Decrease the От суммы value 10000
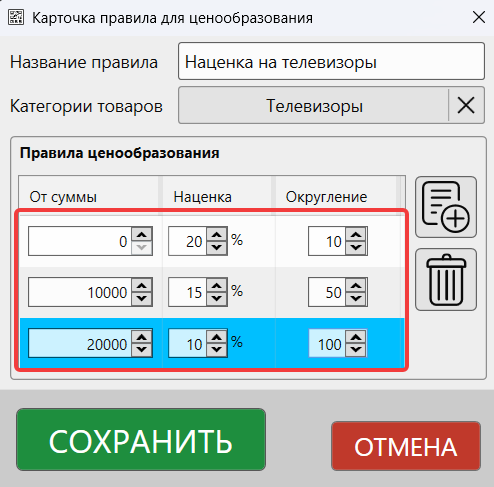494x487 pixels. tap(142, 299)
